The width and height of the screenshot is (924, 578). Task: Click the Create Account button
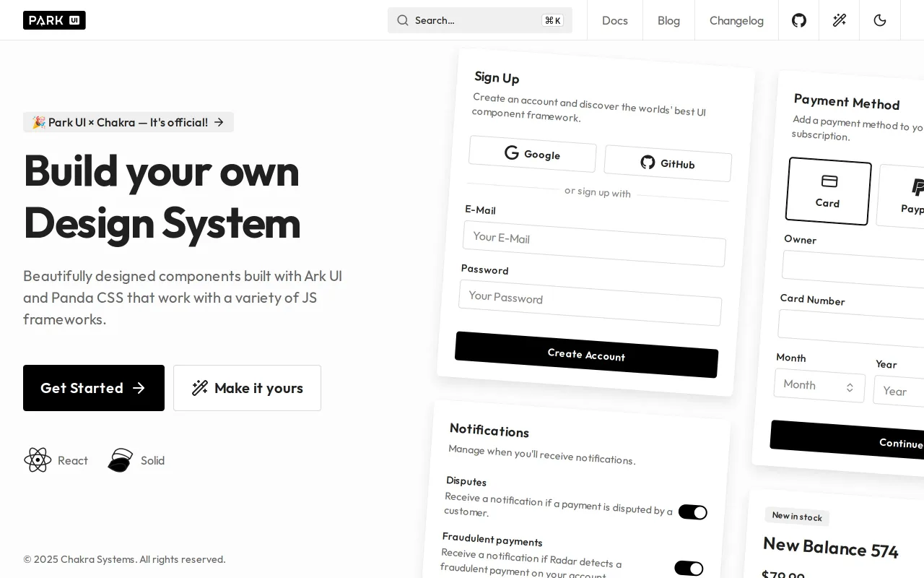(586, 355)
